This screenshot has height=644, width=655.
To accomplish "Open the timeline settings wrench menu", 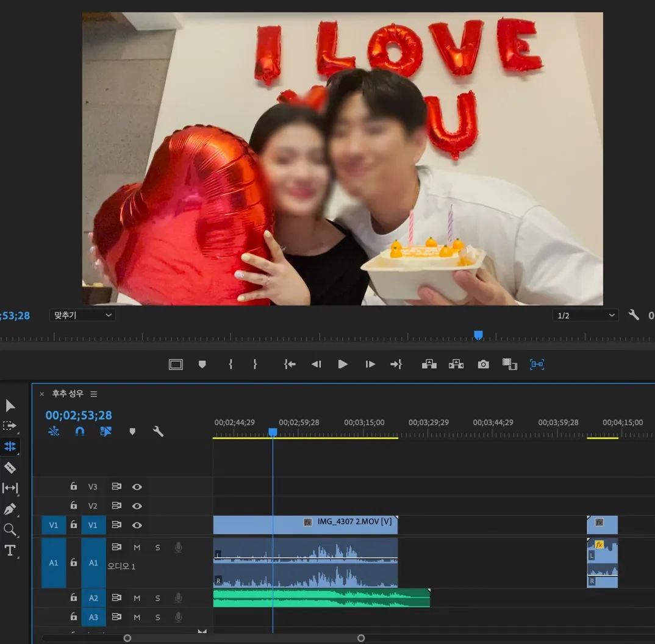I will coord(158,431).
